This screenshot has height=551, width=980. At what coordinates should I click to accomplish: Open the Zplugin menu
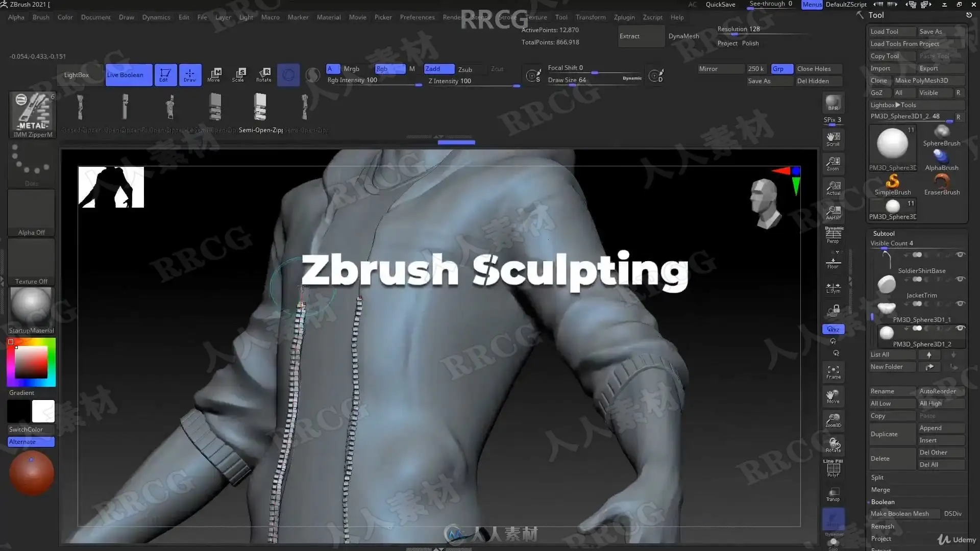click(624, 17)
